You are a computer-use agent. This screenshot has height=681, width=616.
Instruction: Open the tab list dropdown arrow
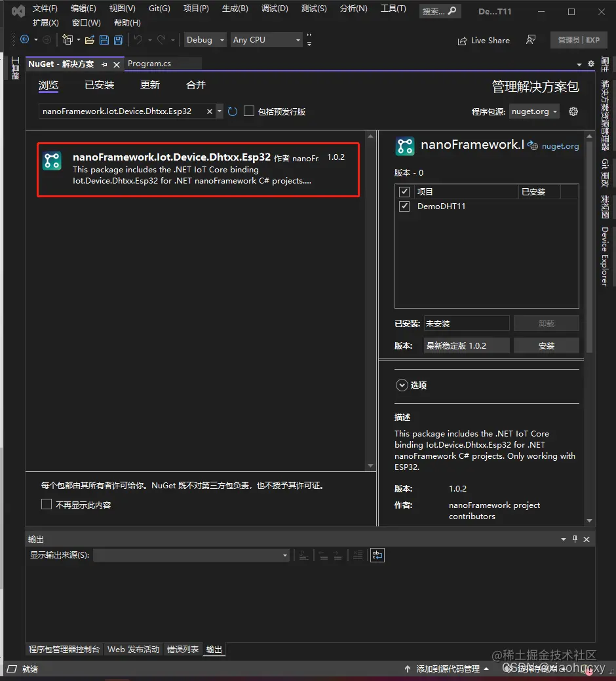[x=579, y=64]
